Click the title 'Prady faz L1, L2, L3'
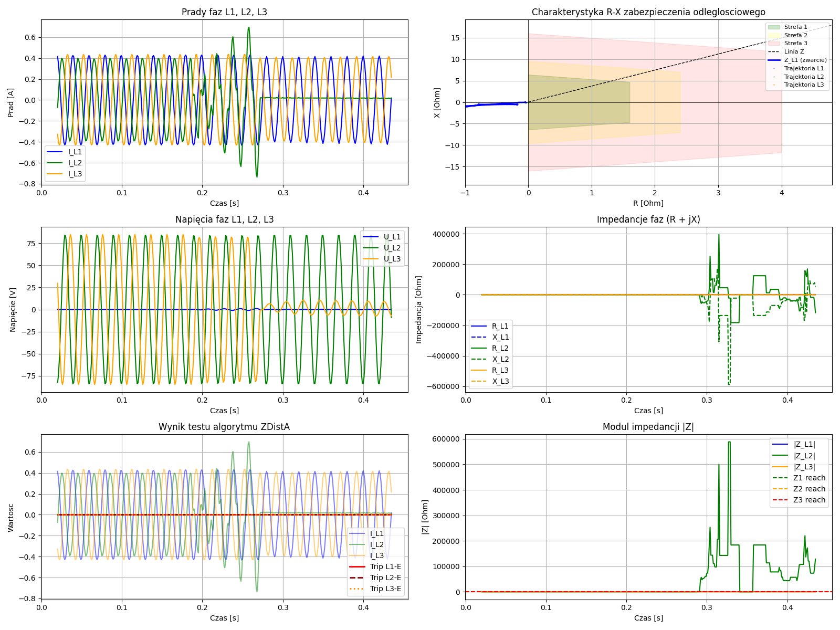 [x=224, y=12]
